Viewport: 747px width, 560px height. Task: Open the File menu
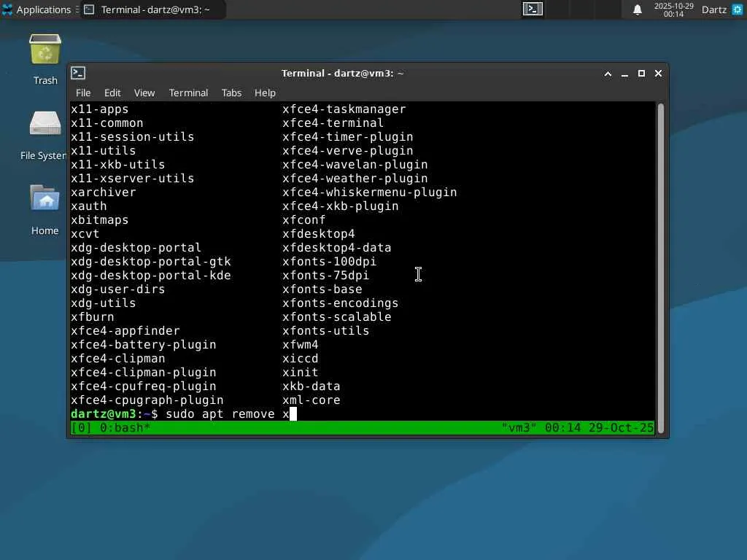(x=83, y=93)
